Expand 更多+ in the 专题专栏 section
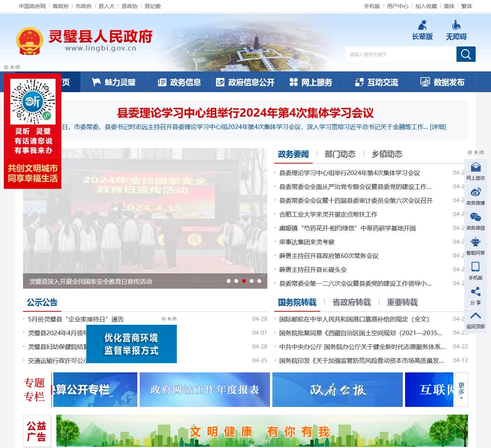 point(461,391)
